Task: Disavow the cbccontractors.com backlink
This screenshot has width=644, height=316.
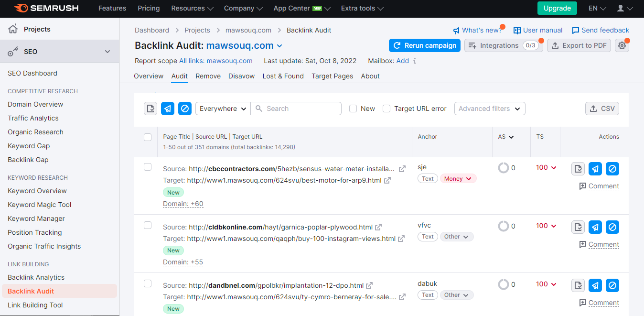Action: [x=612, y=169]
